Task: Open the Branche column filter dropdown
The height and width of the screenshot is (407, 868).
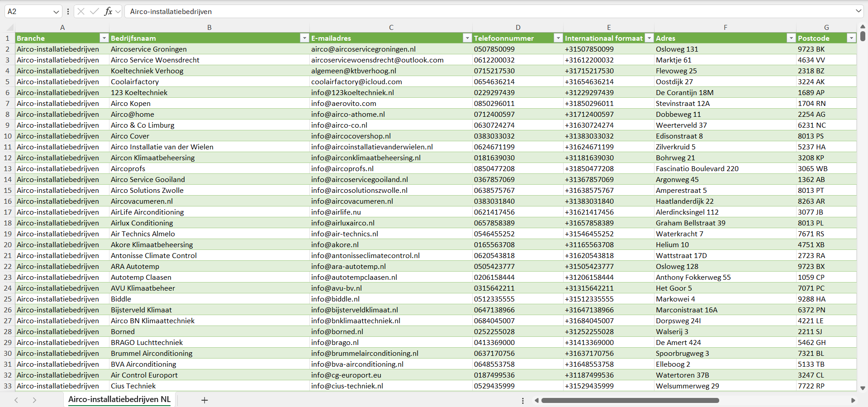Action: coord(104,38)
